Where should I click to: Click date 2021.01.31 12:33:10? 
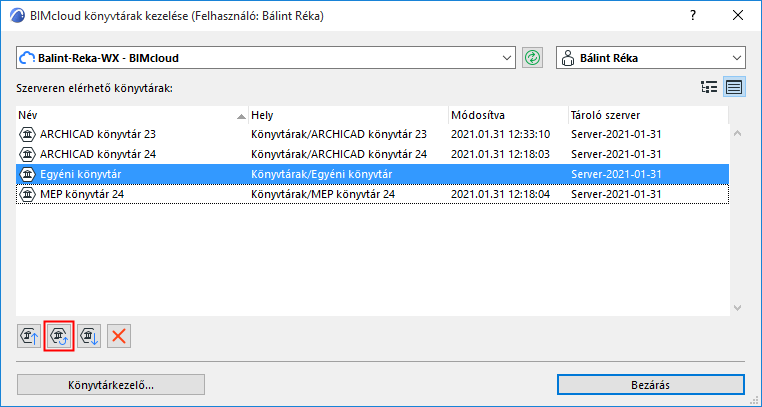(x=500, y=135)
